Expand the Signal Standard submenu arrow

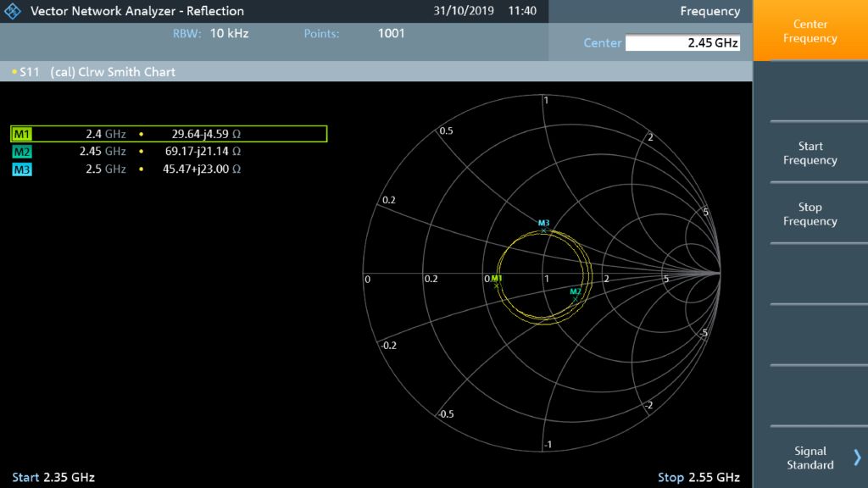[x=857, y=457]
